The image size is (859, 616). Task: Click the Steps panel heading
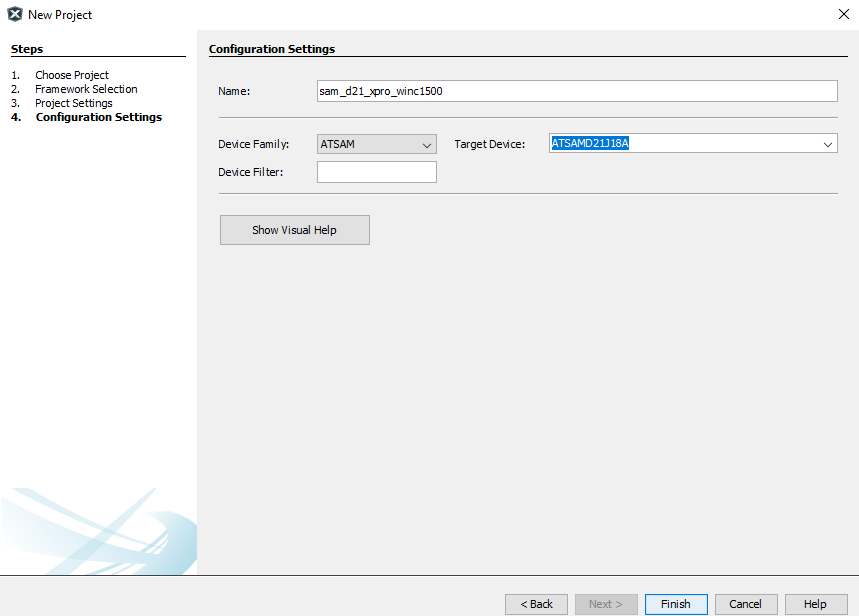point(27,49)
